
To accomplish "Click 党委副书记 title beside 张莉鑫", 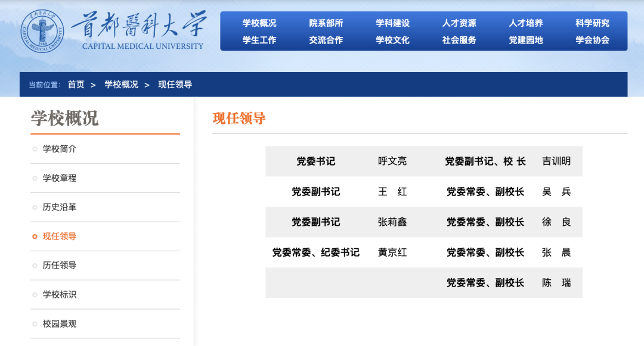I will click(316, 222).
